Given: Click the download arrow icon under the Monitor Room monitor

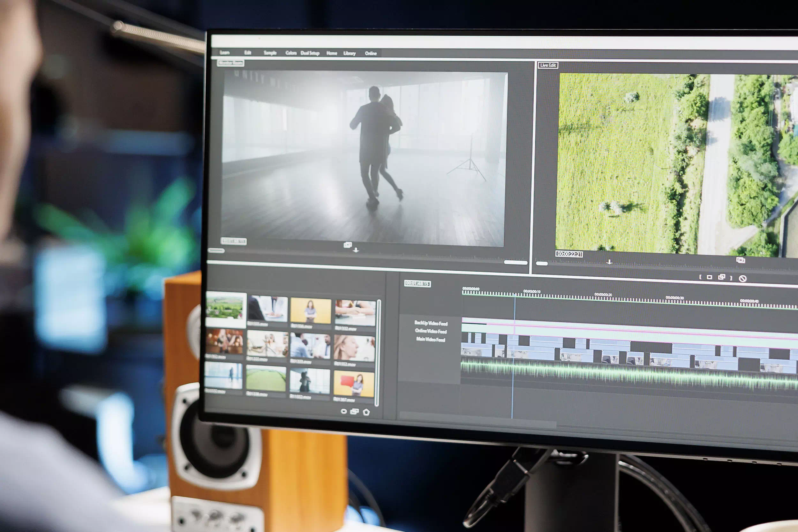Looking at the screenshot, I should point(356,251).
